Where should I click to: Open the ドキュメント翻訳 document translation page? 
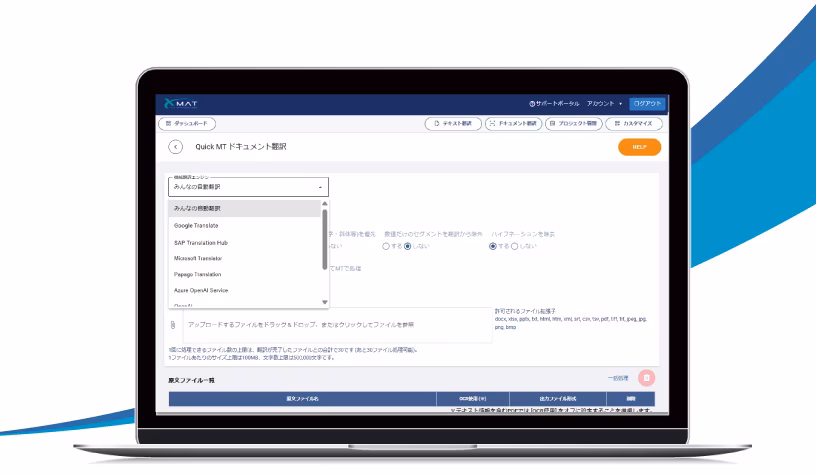pyautogui.click(x=512, y=123)
